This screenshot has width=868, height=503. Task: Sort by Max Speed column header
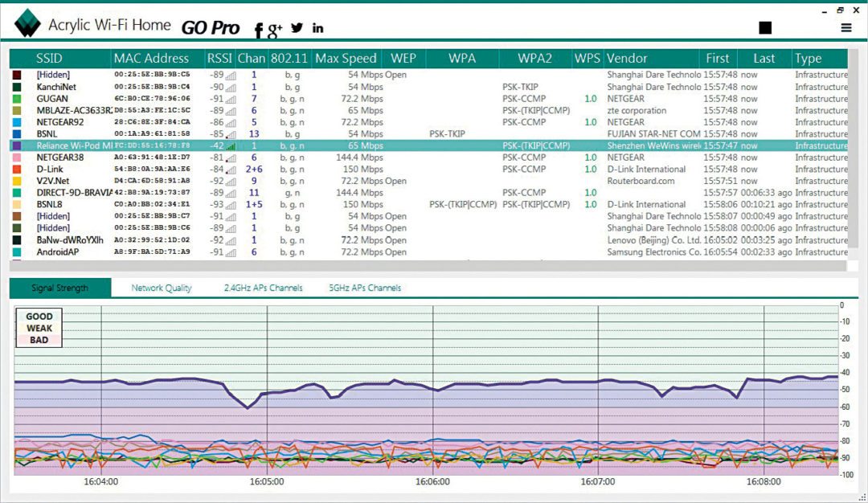pyautogui.click(x=346, y=58)
